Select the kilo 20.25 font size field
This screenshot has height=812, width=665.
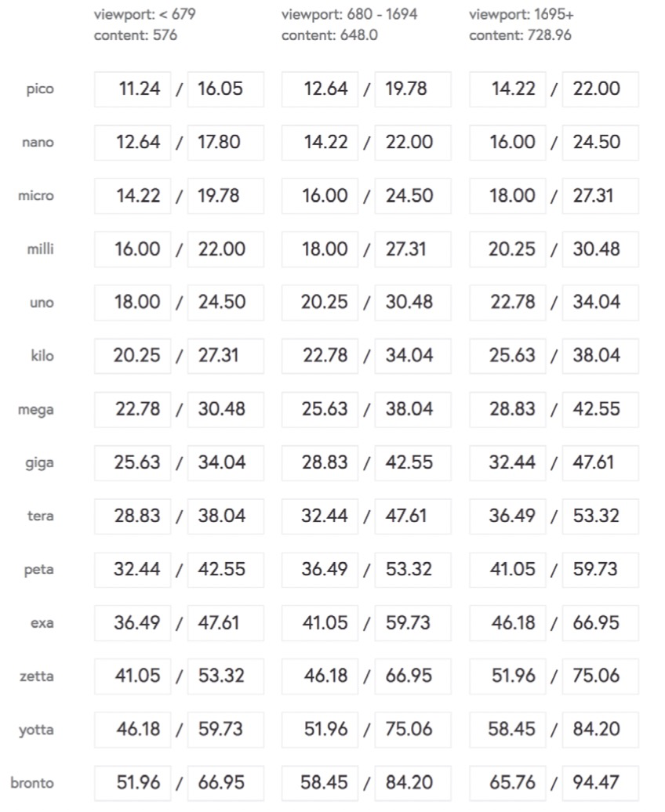pyautogui.click(x=133, y=356)
